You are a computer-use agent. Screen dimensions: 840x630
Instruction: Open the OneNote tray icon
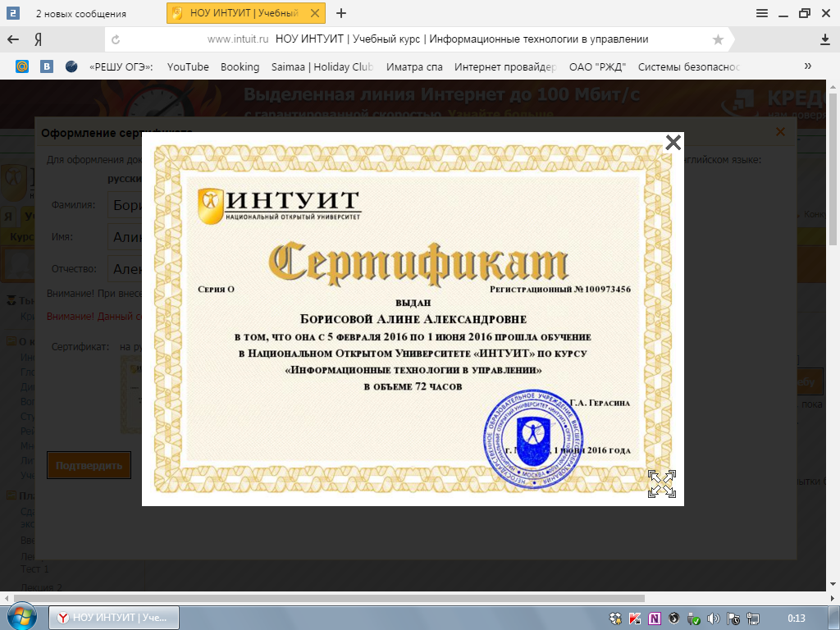tap(654, 619)
